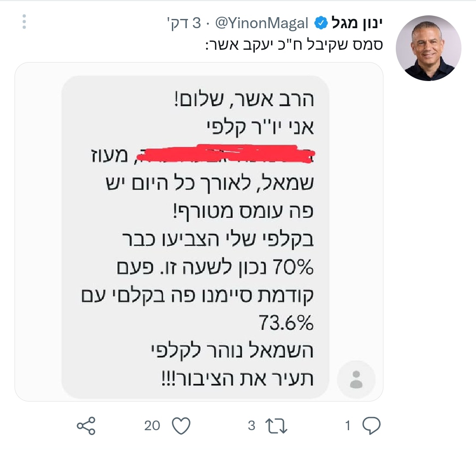The width and height of the screenshot is (476, 450).
Task: Click the heart icon to like the tweet
Action: pos(181,426)
